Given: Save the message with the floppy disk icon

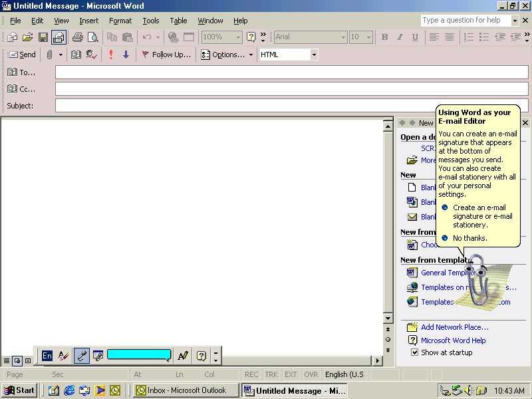Looking at the screenshot, I should coord(43,37).
